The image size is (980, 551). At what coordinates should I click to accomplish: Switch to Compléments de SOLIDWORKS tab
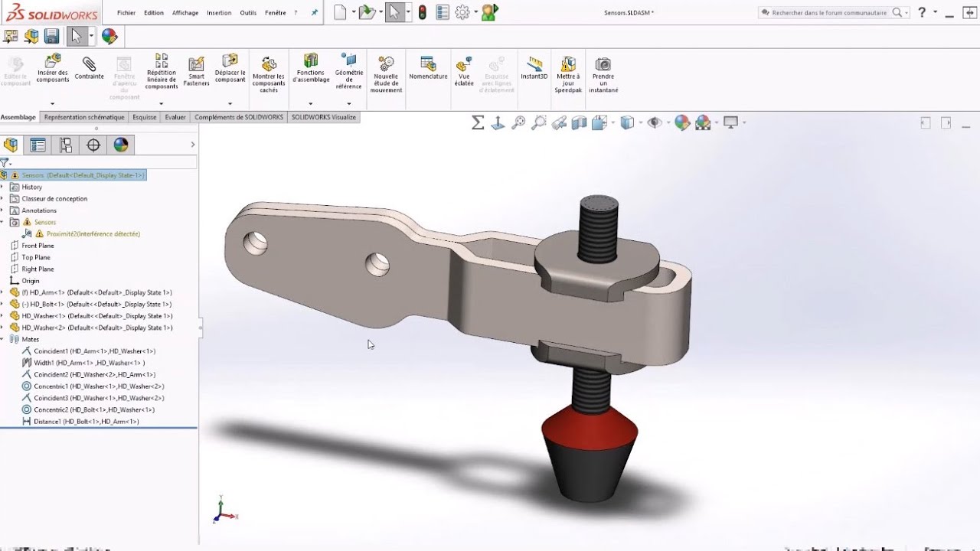tap(239, 117)
